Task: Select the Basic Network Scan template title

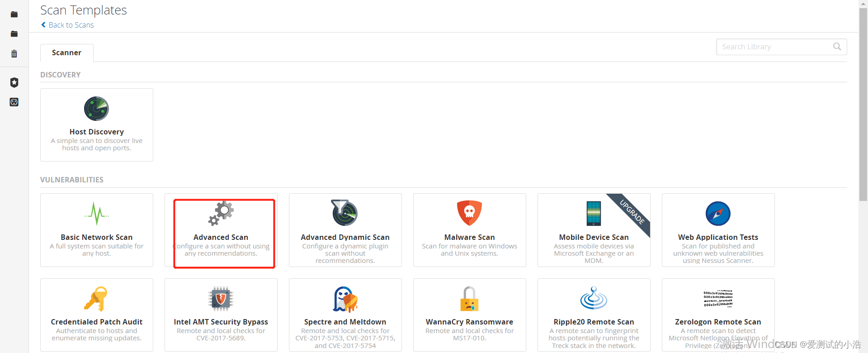Action: coord(96,237)
